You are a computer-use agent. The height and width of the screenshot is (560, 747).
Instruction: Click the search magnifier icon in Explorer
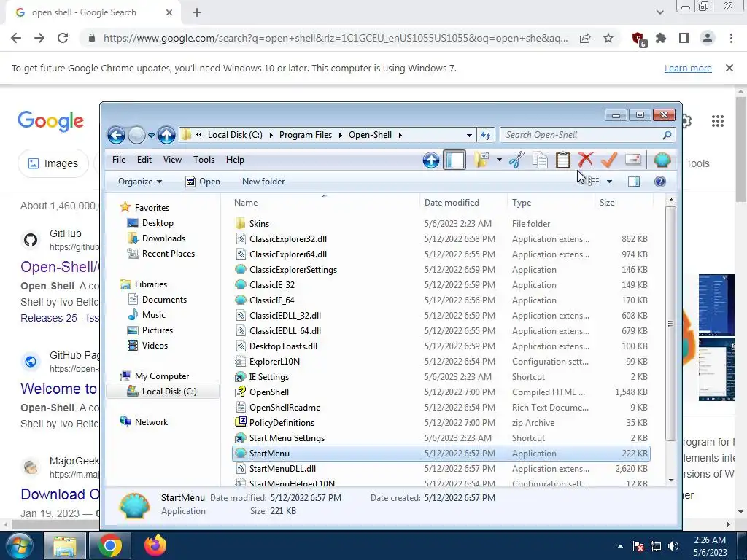point(667,135)
